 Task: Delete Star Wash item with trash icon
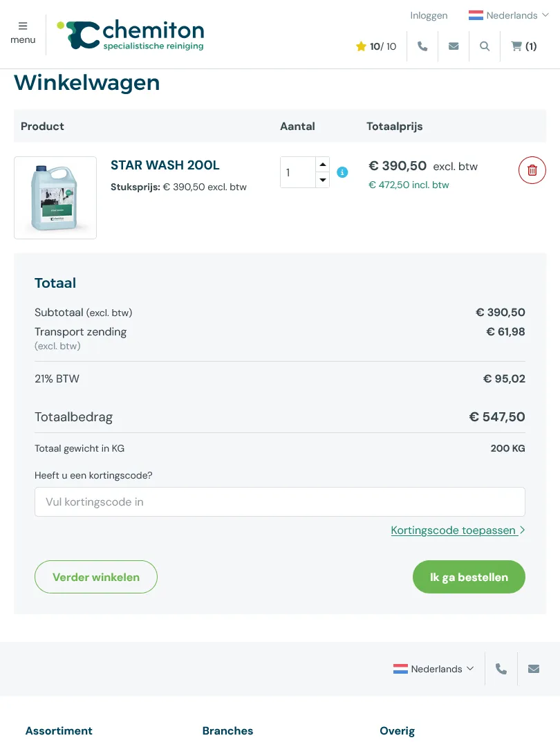click(532, 170)
